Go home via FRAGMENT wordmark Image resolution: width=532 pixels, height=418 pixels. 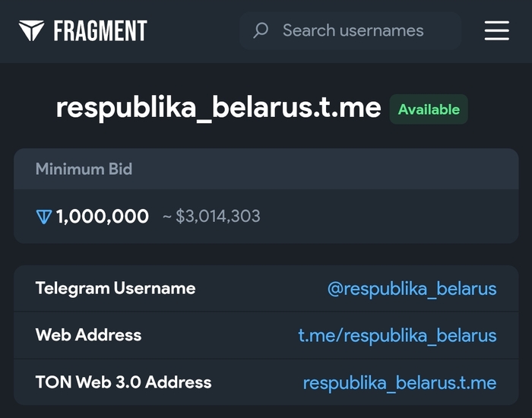(100, 30)
